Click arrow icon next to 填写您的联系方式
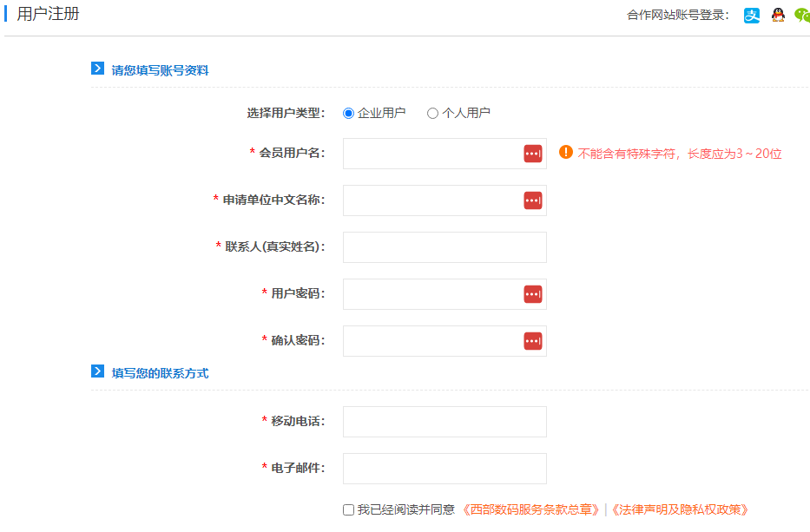The height and width of the screenshot is (532, 810). [98, 371]
